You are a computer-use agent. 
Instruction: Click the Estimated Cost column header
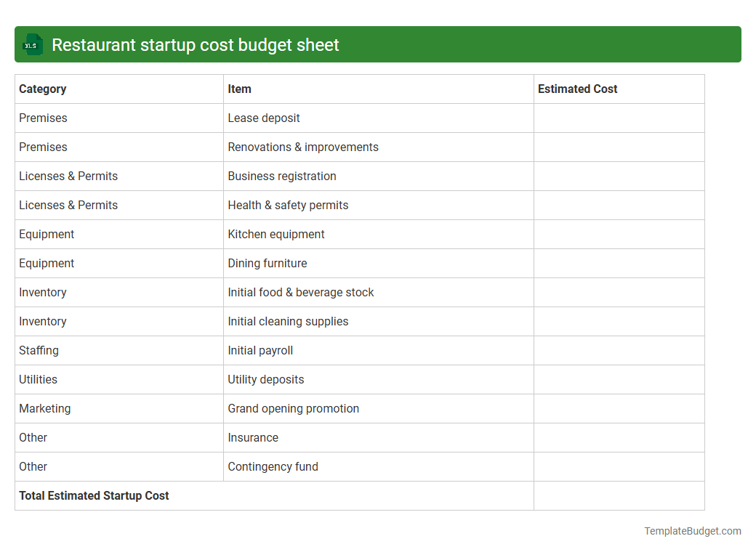pos(578,89)
